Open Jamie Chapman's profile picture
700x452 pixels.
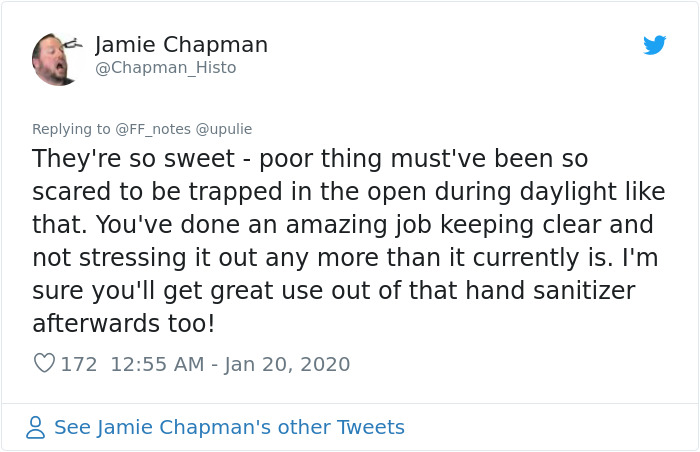coord(57,58)
